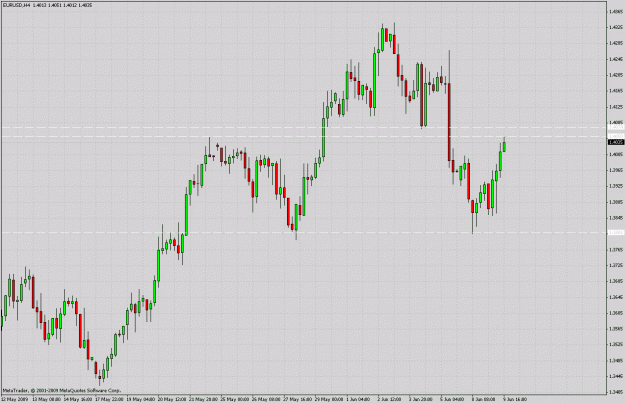Click the 9 Jun 16:00 time axis label

[515, 399]
